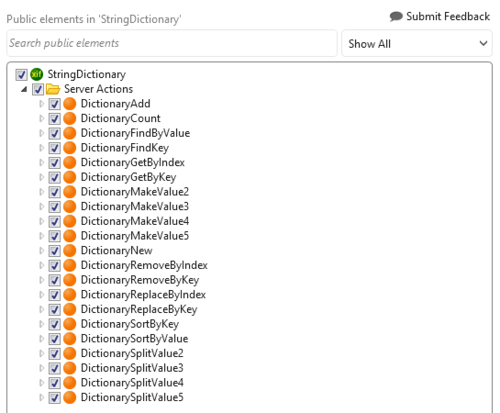This screenshot has height=413, width=500.
Task: Uncheck the DictionaryCount checkbox
Action: (x=54, y=119)
